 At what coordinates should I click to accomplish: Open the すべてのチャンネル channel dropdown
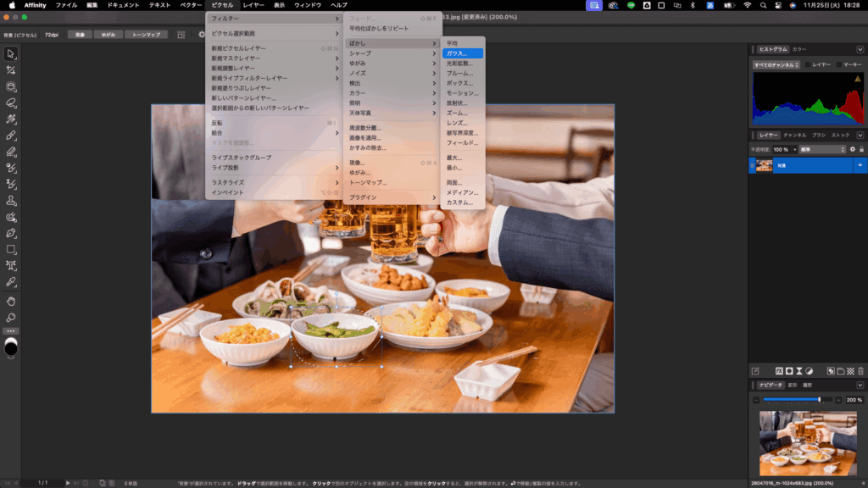click(776, 64)
